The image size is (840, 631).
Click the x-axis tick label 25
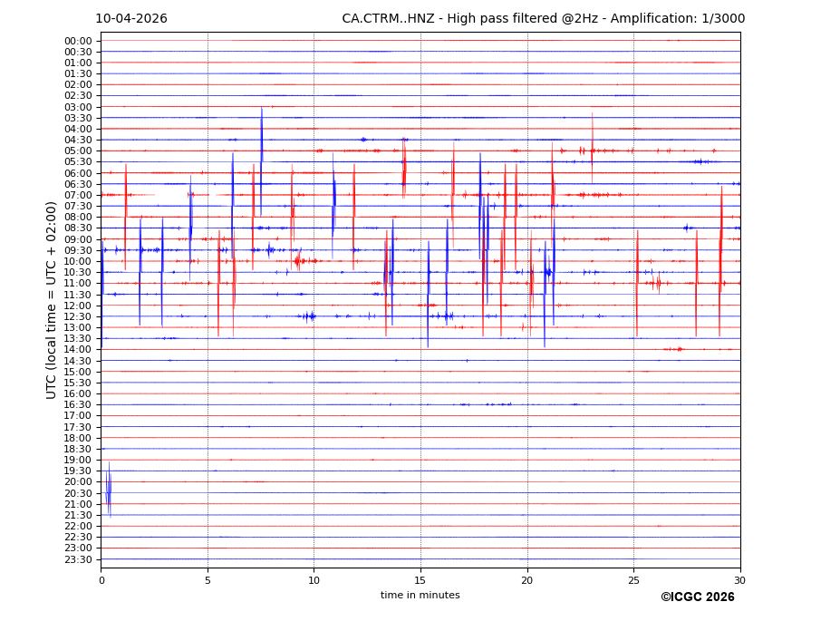click(x=633, y=580)
